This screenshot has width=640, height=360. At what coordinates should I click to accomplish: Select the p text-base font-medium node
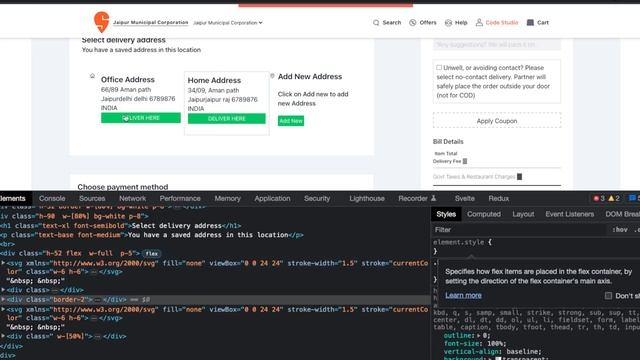pyautogui.click(x=152, y=235)
